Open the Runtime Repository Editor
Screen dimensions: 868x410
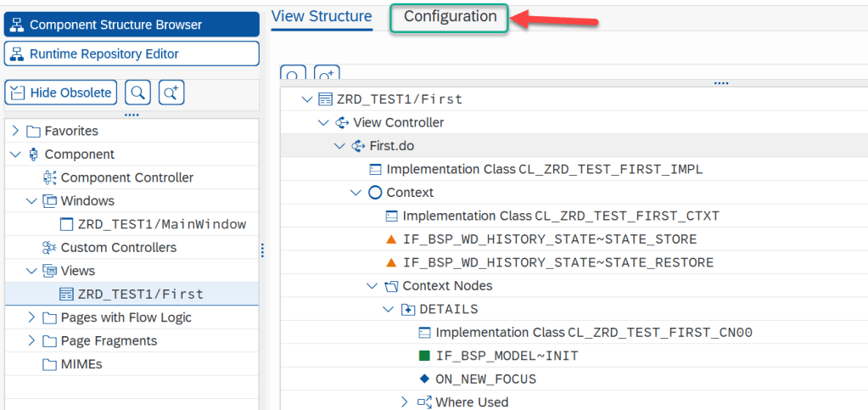132,53
